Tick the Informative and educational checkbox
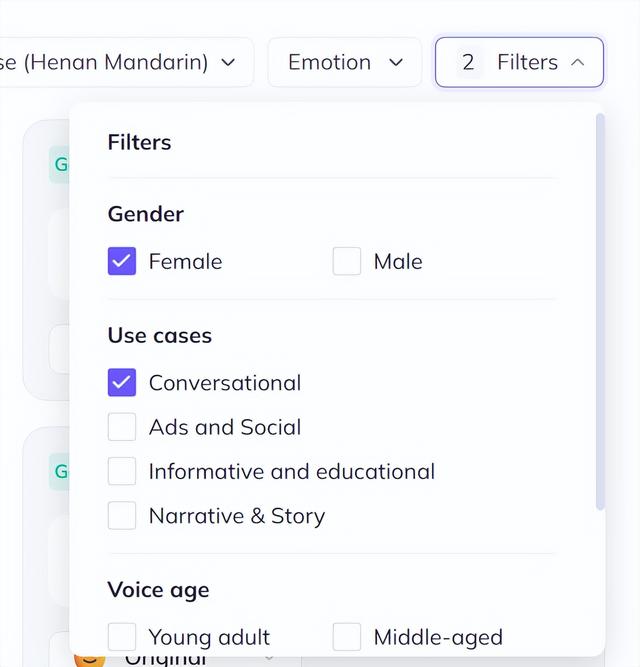640x667 pixels. (x=122, y=471)
